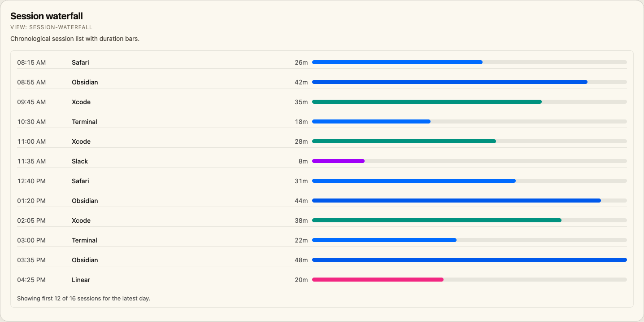Open the 11:00 AM Xcode session

(322, 141)
